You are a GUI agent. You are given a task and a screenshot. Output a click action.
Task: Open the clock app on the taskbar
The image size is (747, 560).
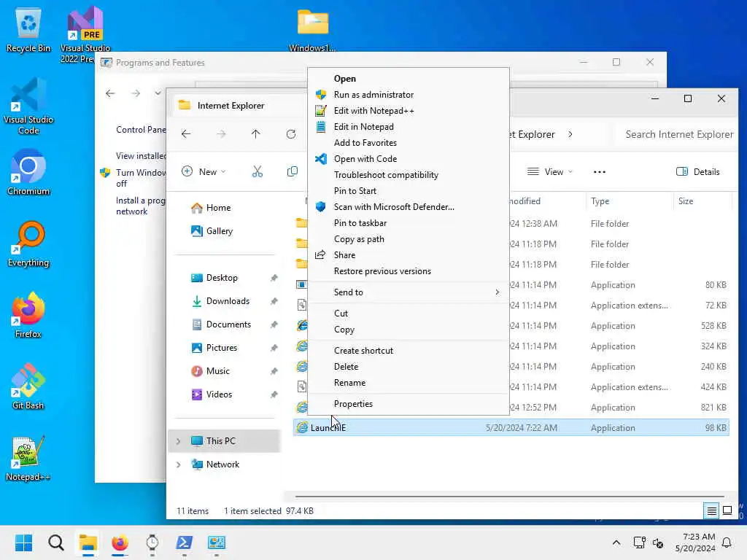pyautogui.click(x=152, y=542)
